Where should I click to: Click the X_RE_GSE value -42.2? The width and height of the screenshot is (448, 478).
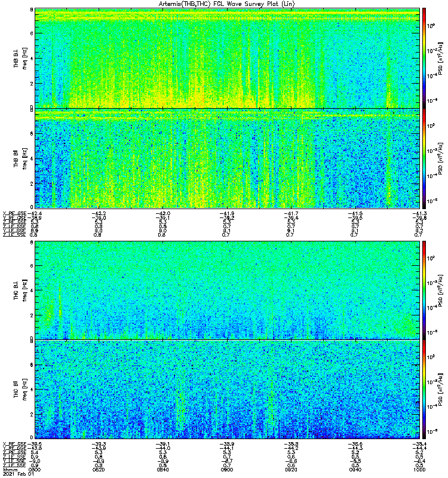99,213
